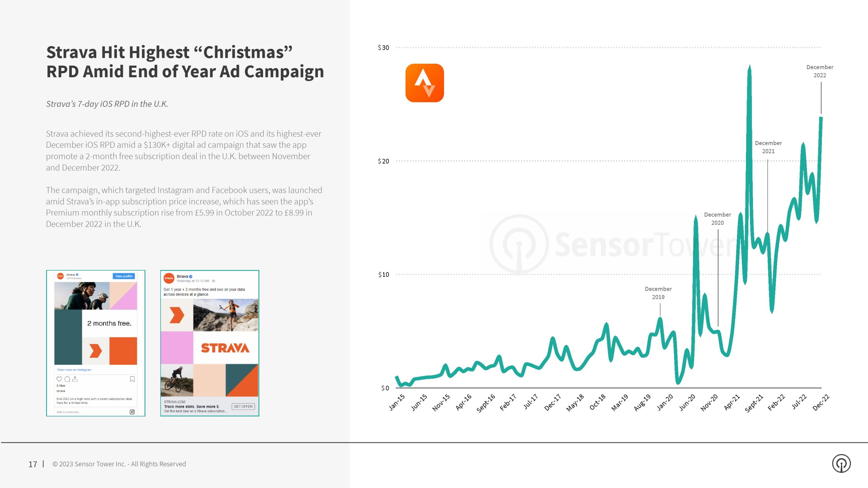Click the December 2020 chart annotation
Screen dimensions: 868x488
pyautogui.click(x=717, y=219)
